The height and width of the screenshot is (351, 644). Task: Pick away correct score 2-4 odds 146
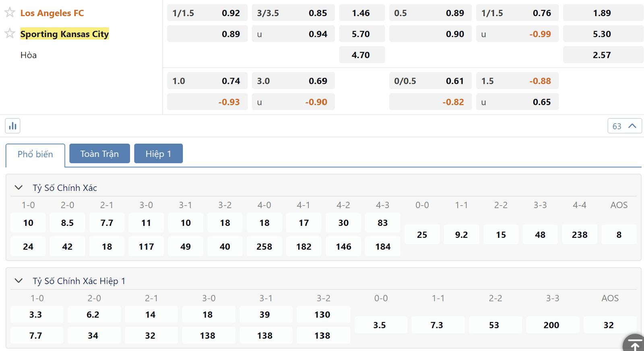coord(343,246)
